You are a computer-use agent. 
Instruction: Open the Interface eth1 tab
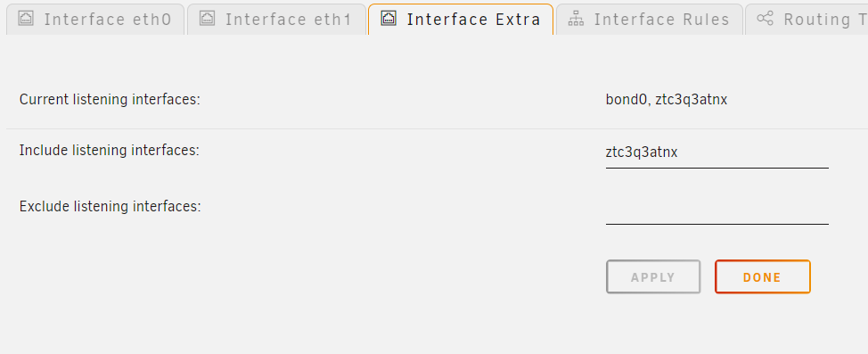tap(277, 20)
